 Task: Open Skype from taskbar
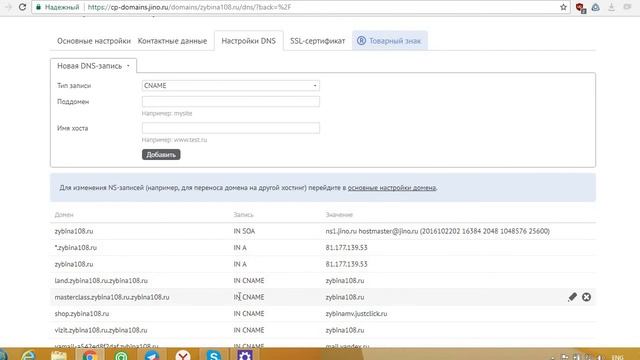(x=213, y=356)
